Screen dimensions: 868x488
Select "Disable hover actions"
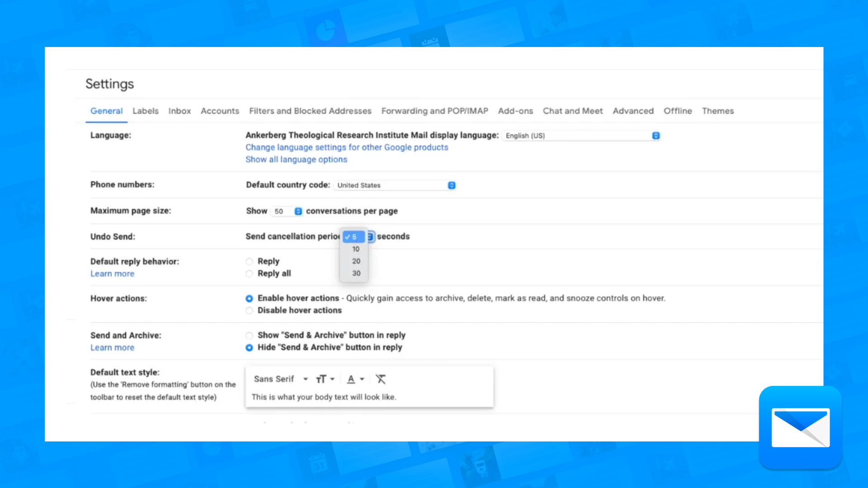point(249,310)
